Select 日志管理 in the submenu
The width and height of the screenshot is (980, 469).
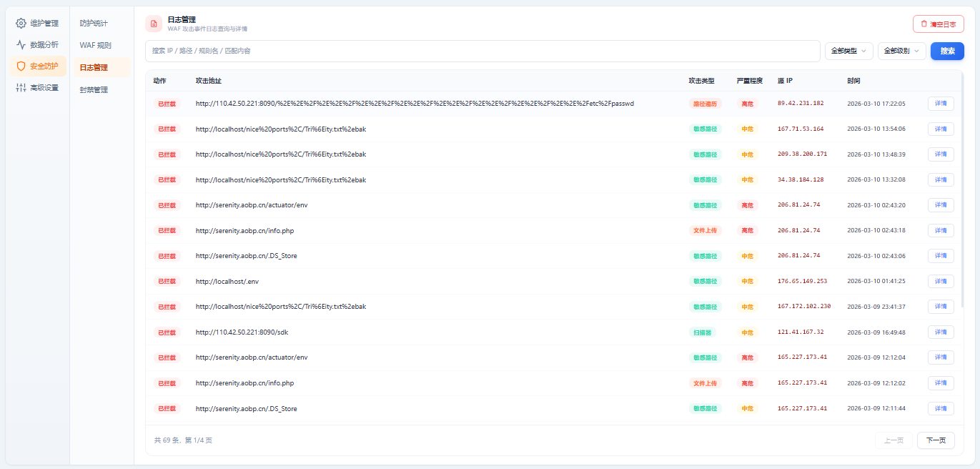click(94, 67)
